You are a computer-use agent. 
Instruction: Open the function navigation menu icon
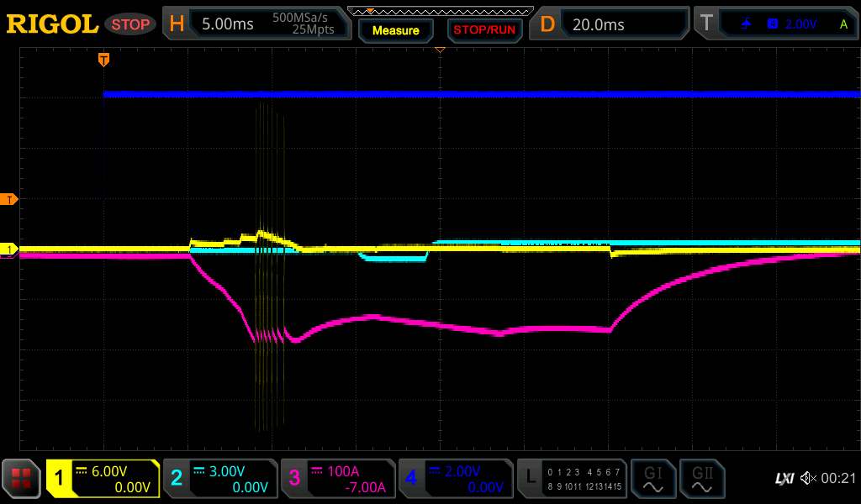tap(21, 479)
